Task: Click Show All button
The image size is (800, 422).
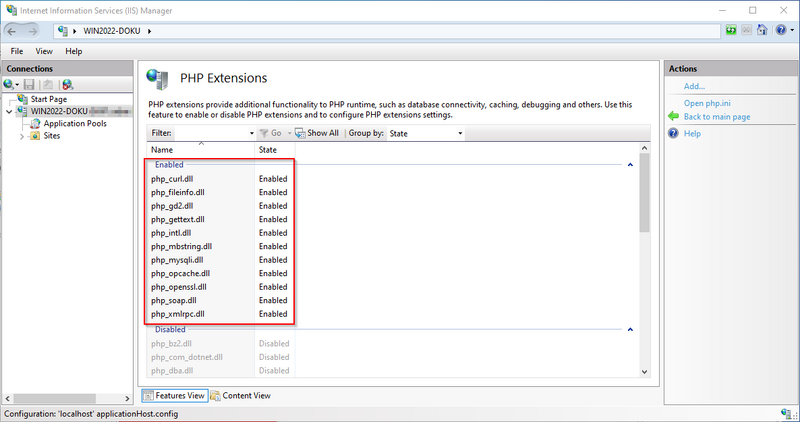Action: [x=317, y=133]
